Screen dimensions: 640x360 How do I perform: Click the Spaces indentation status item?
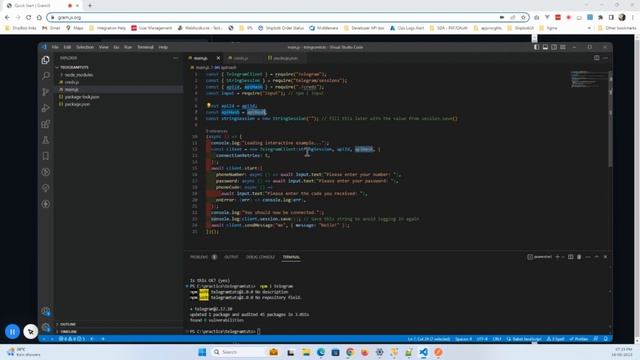coord(463,339)
